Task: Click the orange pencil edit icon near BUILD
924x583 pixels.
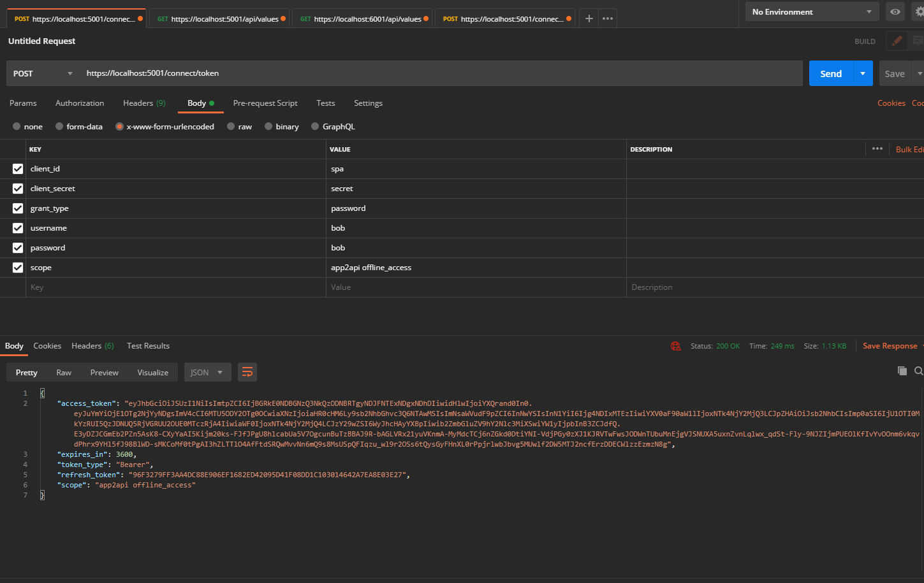Action: (896, 41)
